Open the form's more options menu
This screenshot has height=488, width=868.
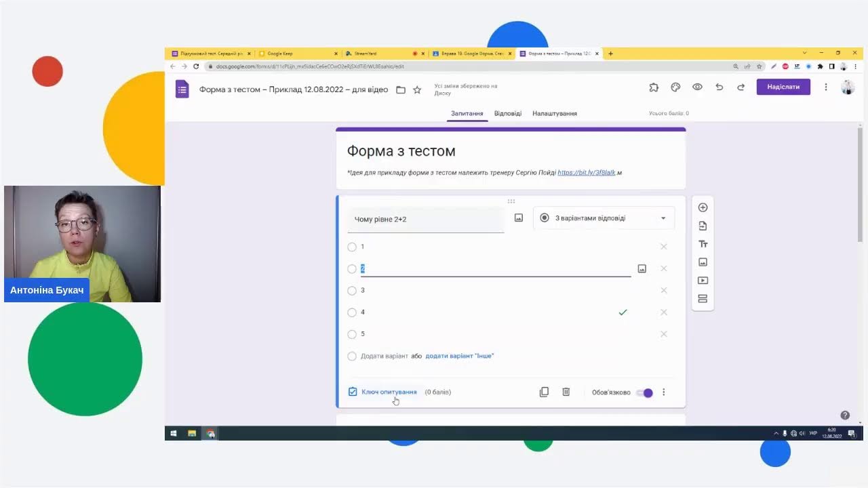point(826,87)
